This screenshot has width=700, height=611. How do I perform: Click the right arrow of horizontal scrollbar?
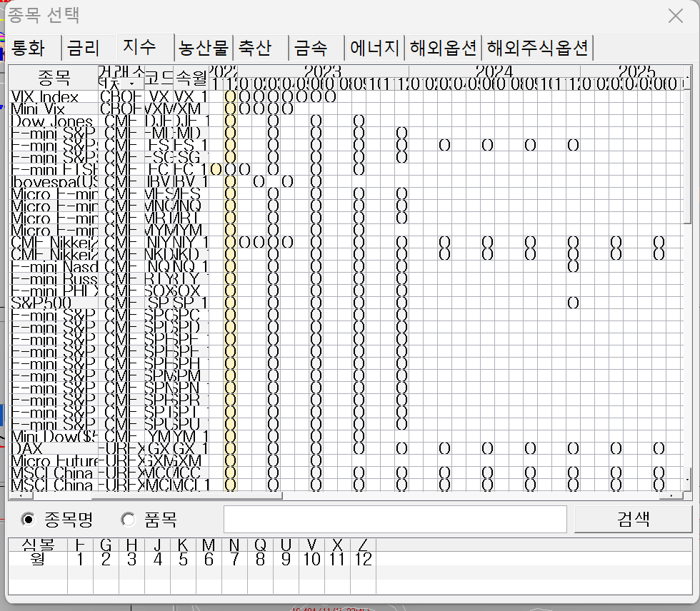coord(672,494)
